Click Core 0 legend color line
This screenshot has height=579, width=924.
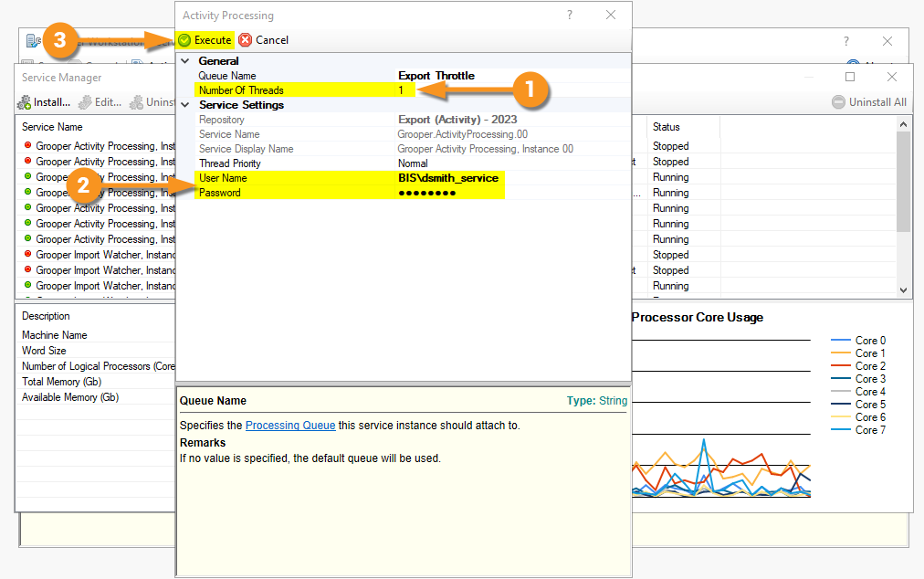tap(840, 341)
